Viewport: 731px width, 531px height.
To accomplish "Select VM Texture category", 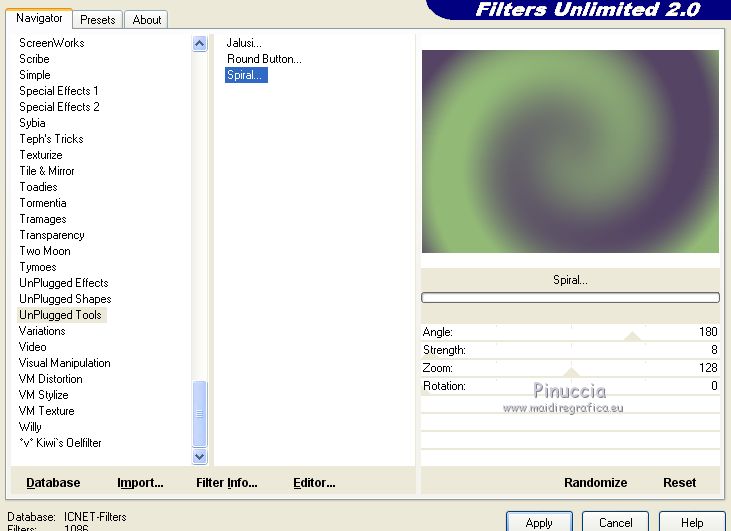I will (46, 411).
